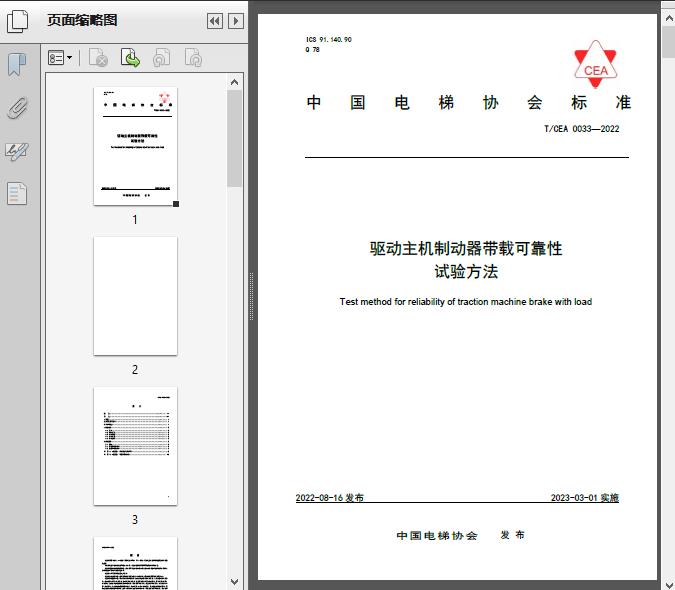Click the standard number T/CEA 0033—2022
675x590 pixels.
582,129
